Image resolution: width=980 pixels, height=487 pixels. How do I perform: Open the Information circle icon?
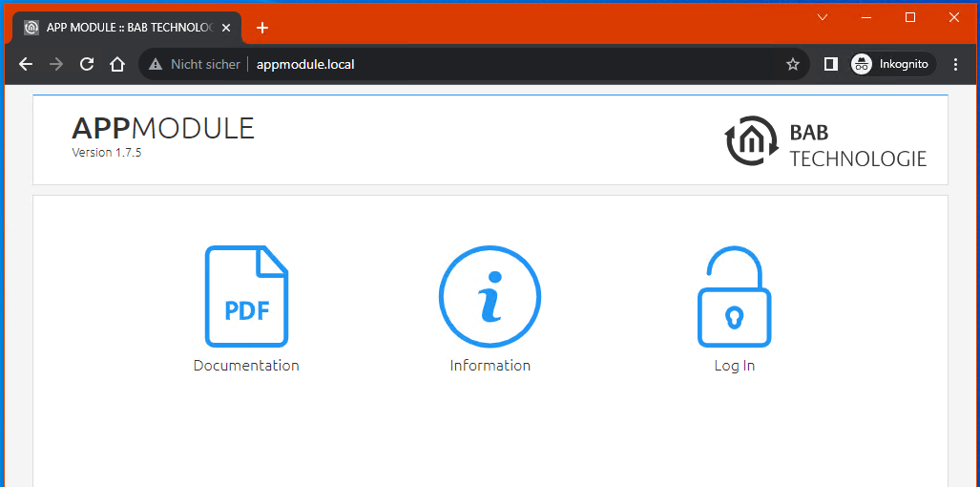[x=490, y=296]
